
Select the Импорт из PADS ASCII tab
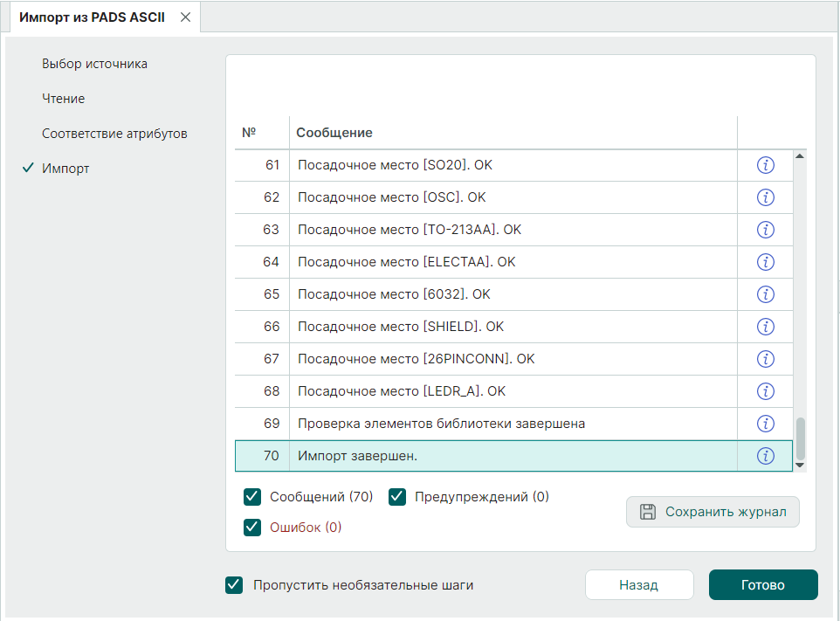point(92,17)
